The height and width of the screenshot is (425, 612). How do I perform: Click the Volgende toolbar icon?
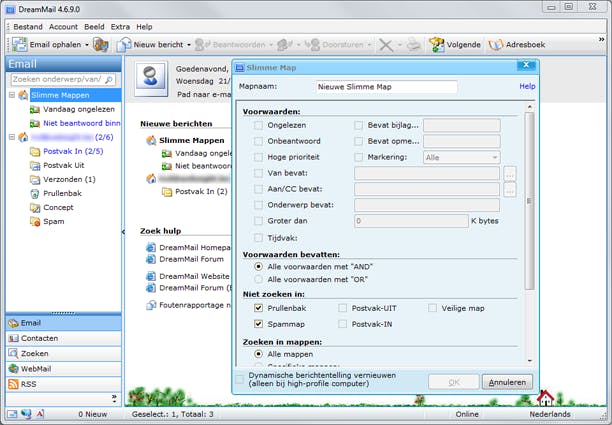pos(436,44)
